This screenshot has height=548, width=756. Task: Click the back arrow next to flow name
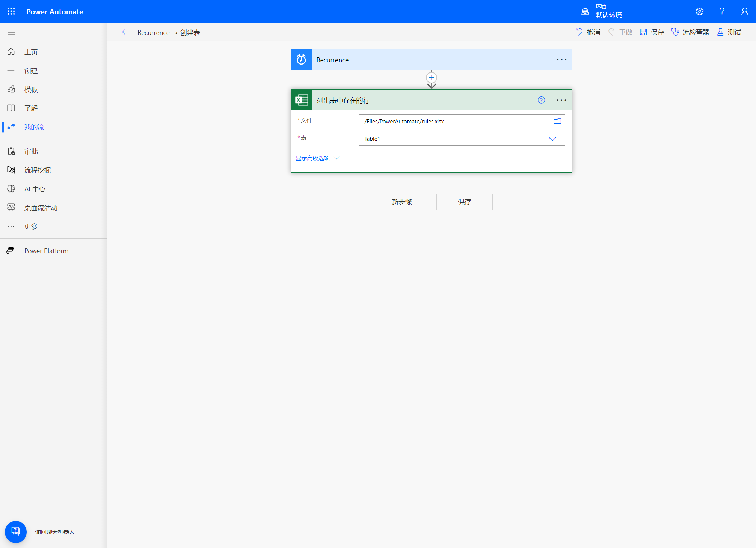[x=126, y=32]
